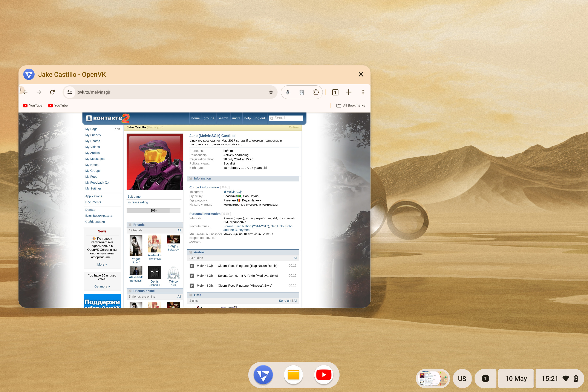
Task: Bookmark page with the star icon
Action: tap(271, 92)
